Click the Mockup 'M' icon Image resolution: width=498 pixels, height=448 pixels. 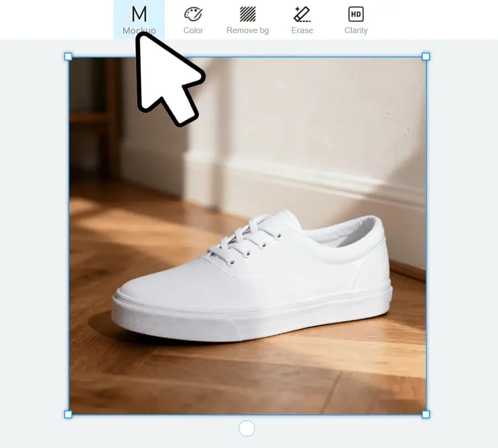pos(139,14)
